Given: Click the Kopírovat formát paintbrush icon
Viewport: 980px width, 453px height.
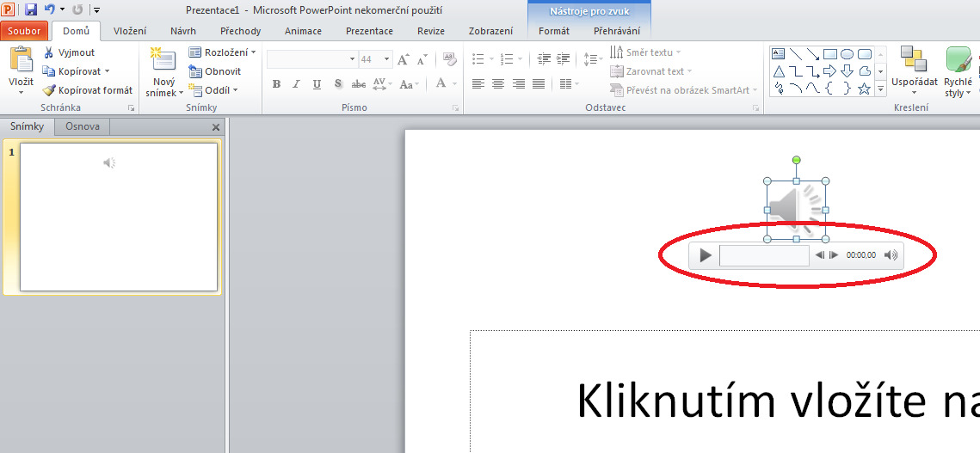Looking at the screenshot, I should click(49, 90).
